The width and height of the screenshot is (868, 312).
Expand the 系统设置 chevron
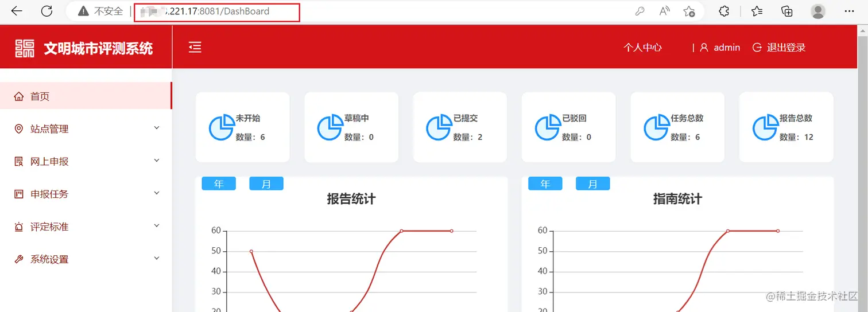click(x=157, y=259)
